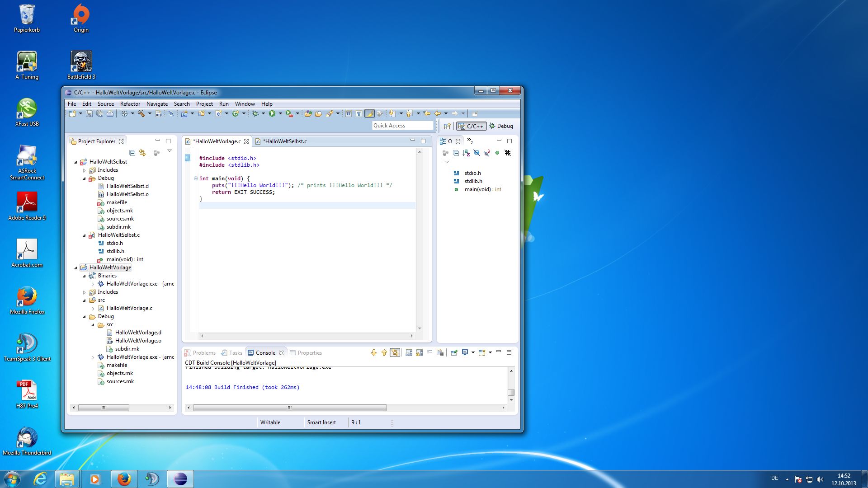
Task: Toggle Show Whitespace Characters paragraph icon
Action: [359, 114]
